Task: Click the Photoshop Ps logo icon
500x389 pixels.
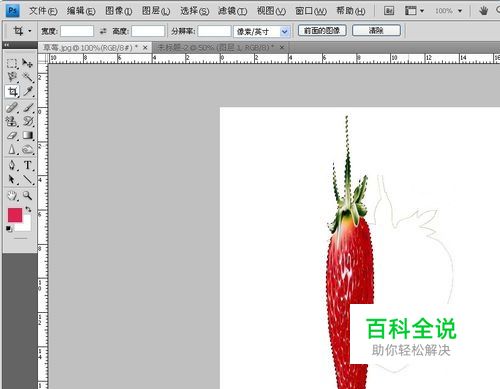Action: pos(13,11)
